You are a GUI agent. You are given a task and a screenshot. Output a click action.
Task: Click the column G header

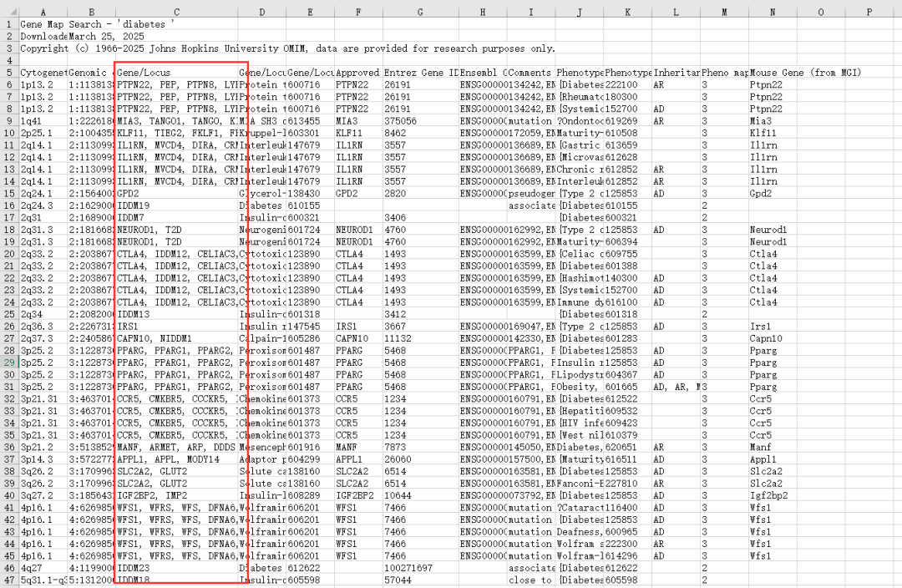click(419, 12)
